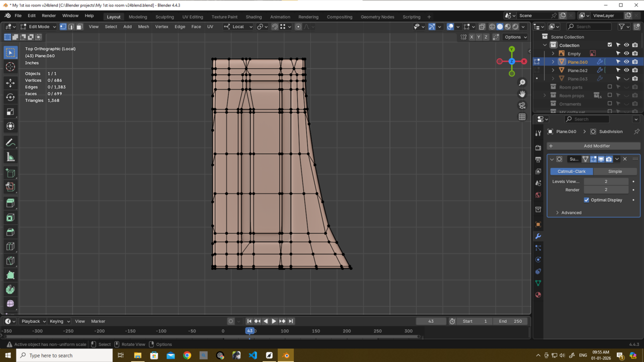The image size is (644, 362).
Task: Open the Edit Mode dropdown
Action: click(38, 27)
